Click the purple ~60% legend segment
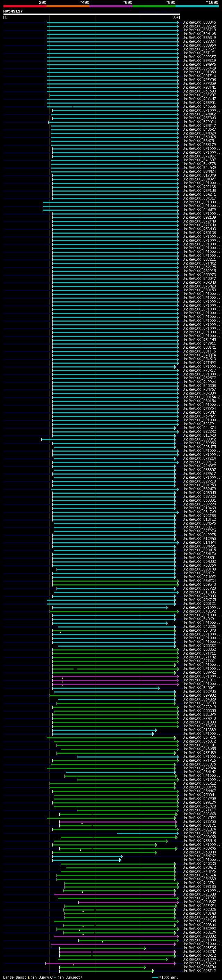 point(111,6)
